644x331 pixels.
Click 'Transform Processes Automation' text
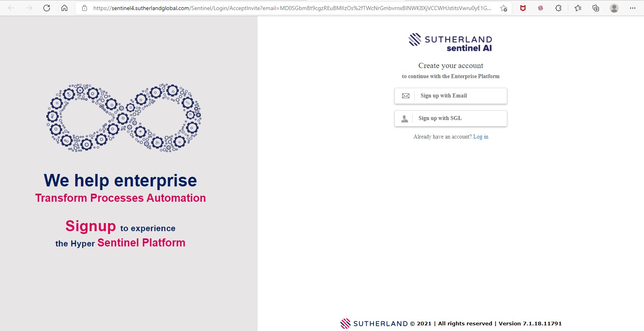[x=120, y=198]
